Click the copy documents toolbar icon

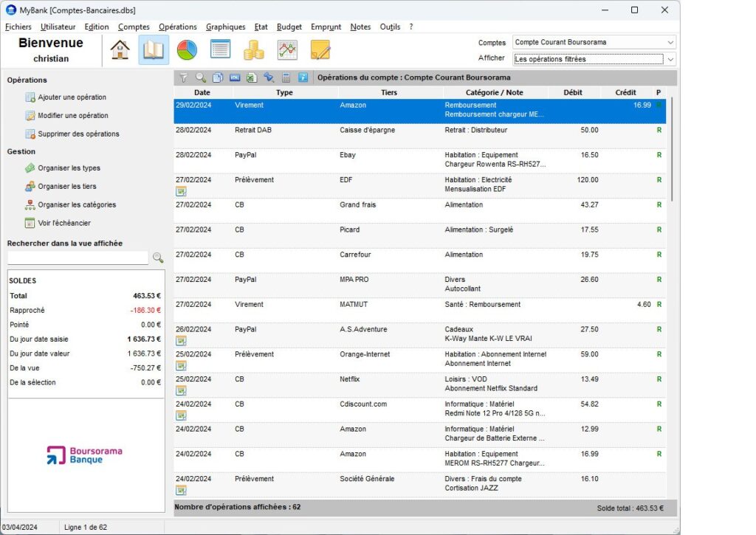218,77
